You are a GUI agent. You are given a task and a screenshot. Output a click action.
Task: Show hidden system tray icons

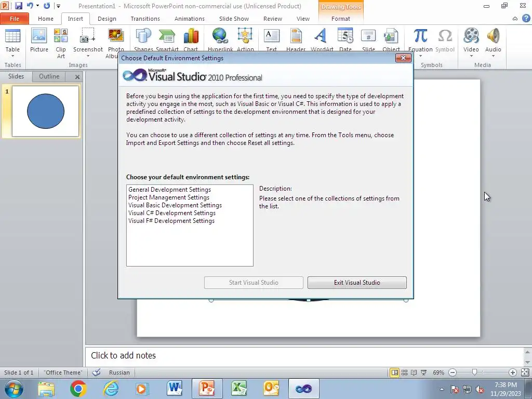[442, 389]
